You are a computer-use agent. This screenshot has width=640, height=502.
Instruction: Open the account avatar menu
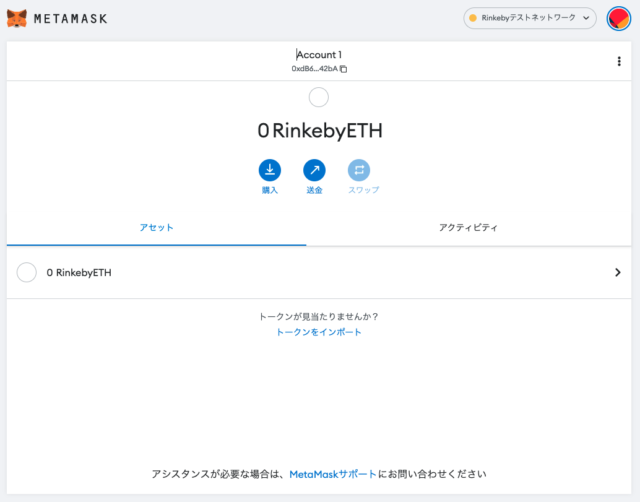pyautogui.click(x=619, y=18)
